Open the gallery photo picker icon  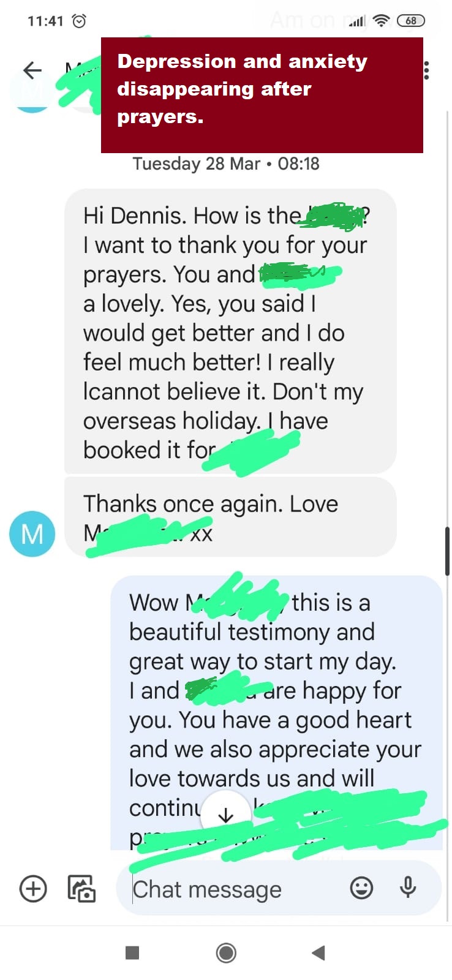point(81,888)
